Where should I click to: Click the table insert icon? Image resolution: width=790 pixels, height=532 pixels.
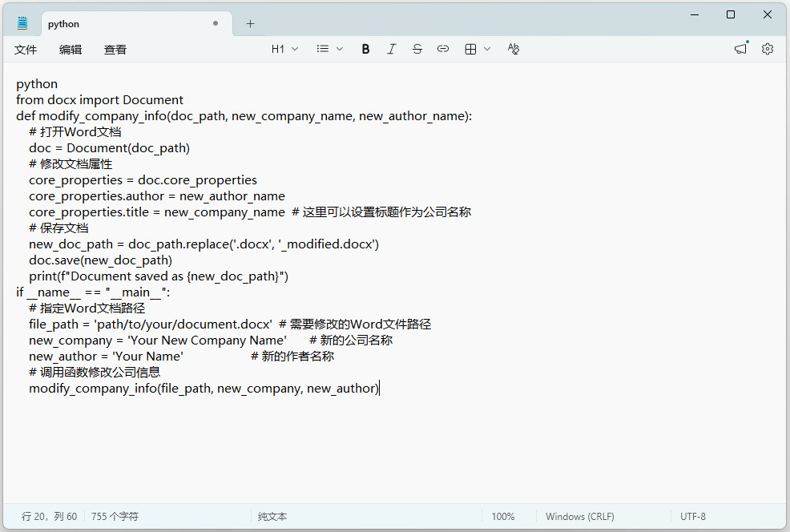pos(470,49)
